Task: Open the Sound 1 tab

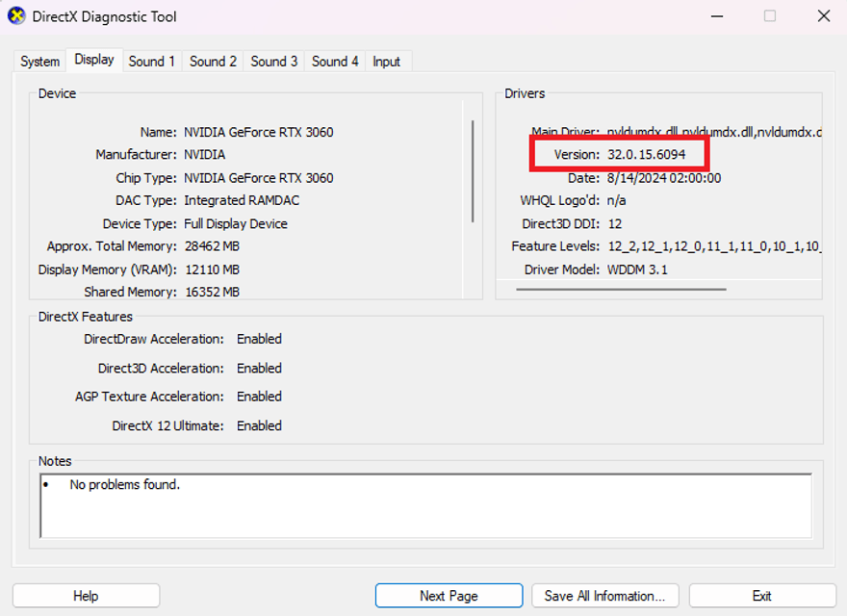Action: [151, 61]
